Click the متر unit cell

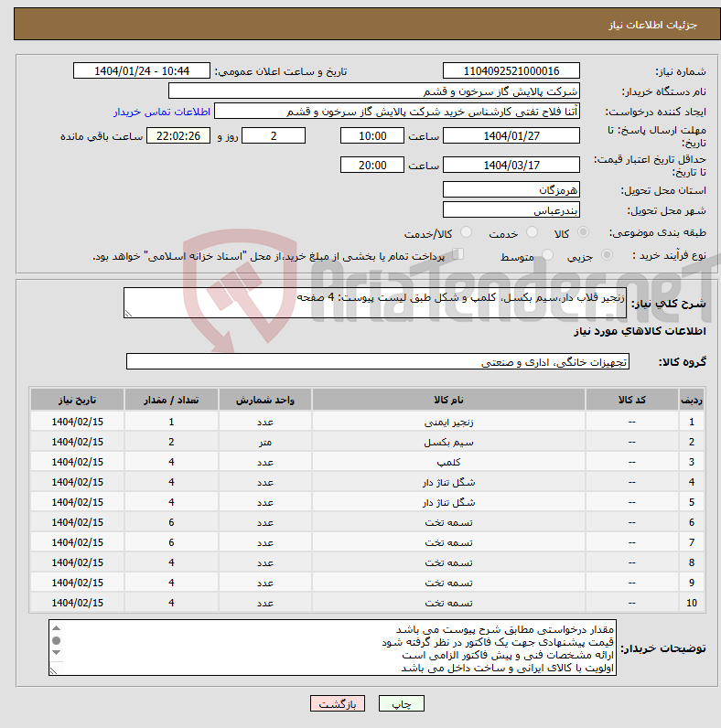(x=264, y=442)
